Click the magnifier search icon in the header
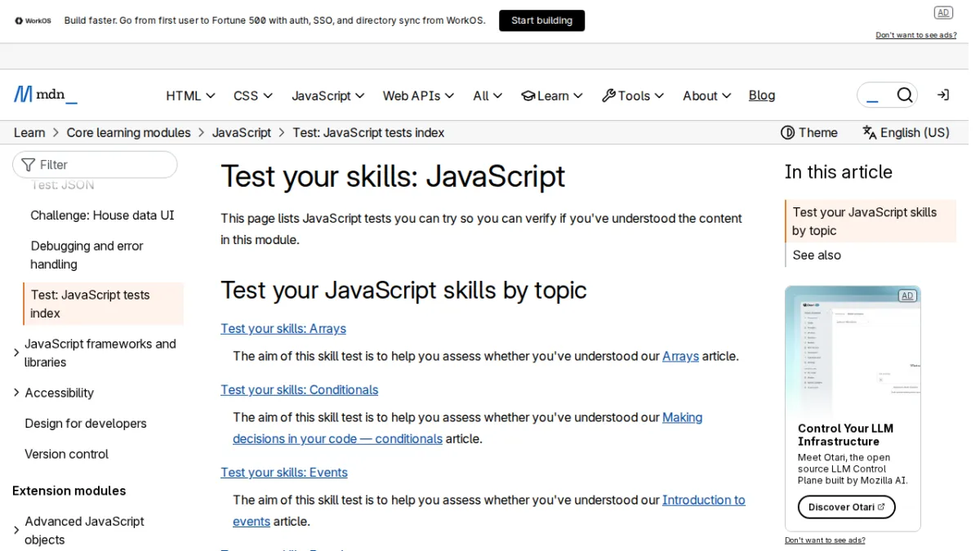The height and width of the screenshot is (551, 980). click(x=904, y=96)
